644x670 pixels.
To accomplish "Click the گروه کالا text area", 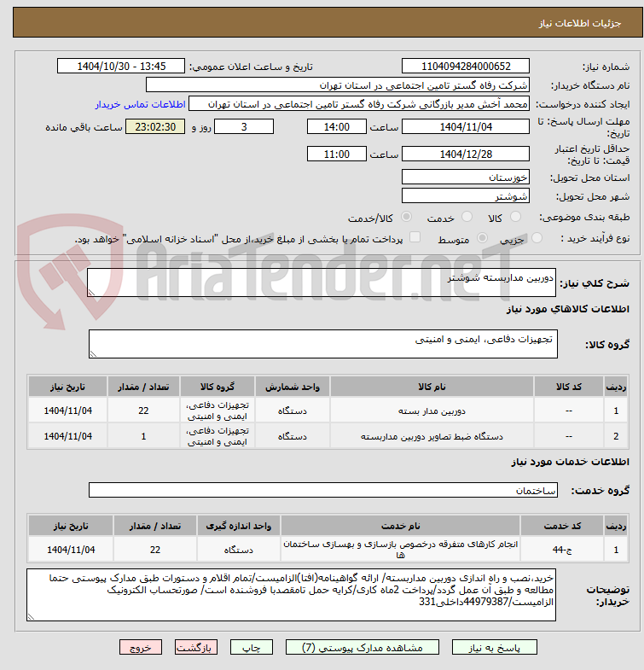I will click(323, 344).
